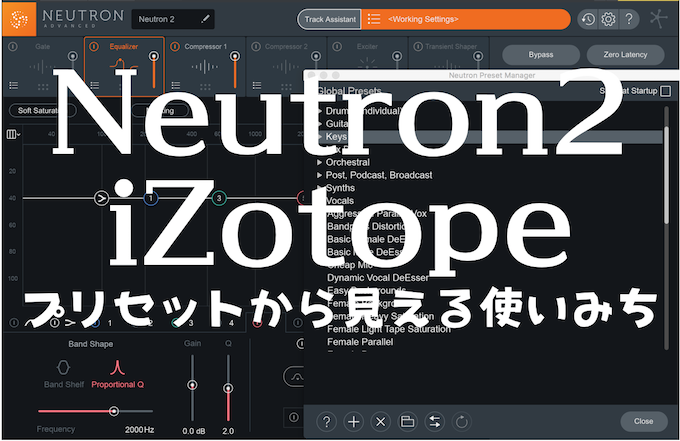Expand the Keys preset folder
This screenshot has width=680, height=441.
point(320,137)
